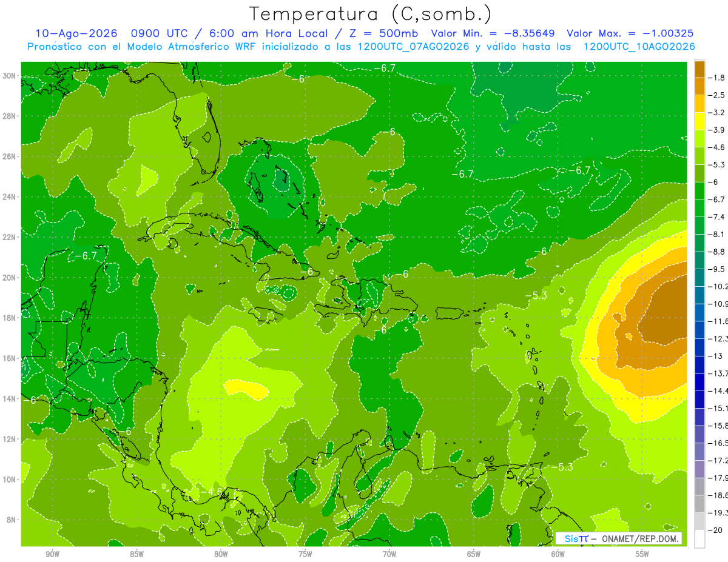Click the small yellow patch near 14N 79W

pos(246,388)
